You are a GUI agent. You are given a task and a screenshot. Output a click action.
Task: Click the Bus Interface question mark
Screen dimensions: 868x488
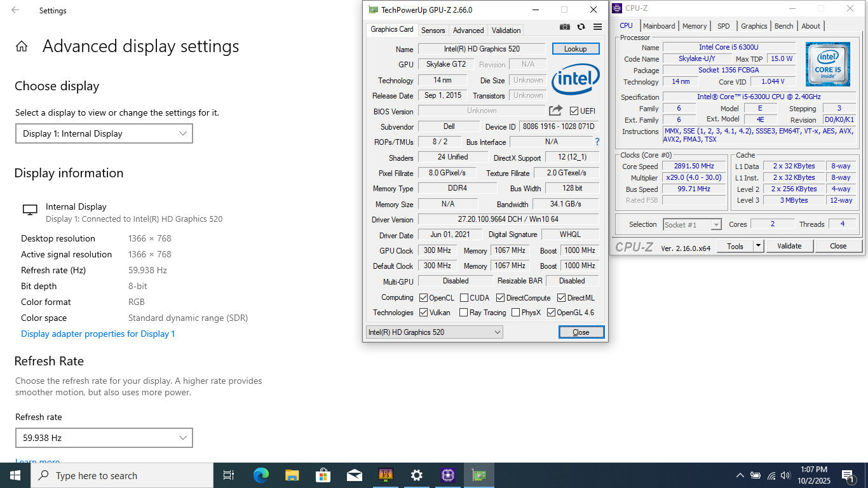(x=597, y=142)
